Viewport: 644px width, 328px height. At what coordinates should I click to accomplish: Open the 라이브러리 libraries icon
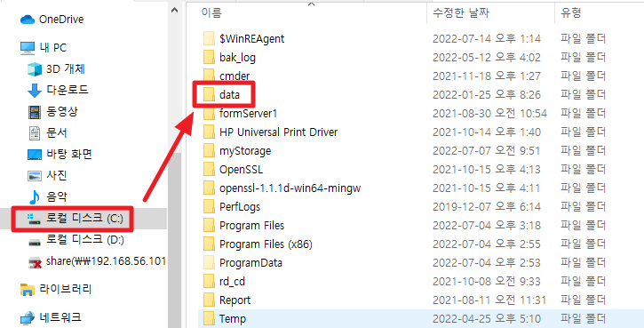28,290
